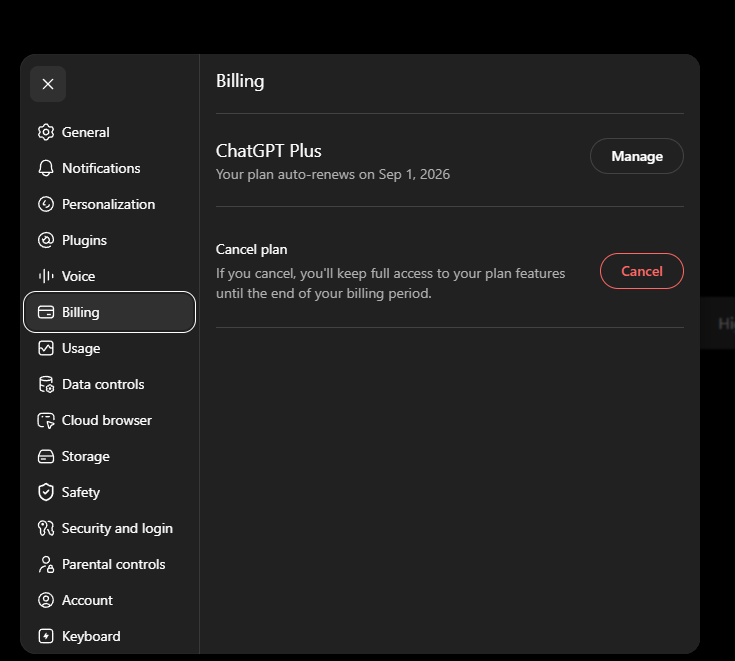This screenshot has width=735, height=661.
Task: Click the Storage drive icon
Action: [x=46, y=457]
